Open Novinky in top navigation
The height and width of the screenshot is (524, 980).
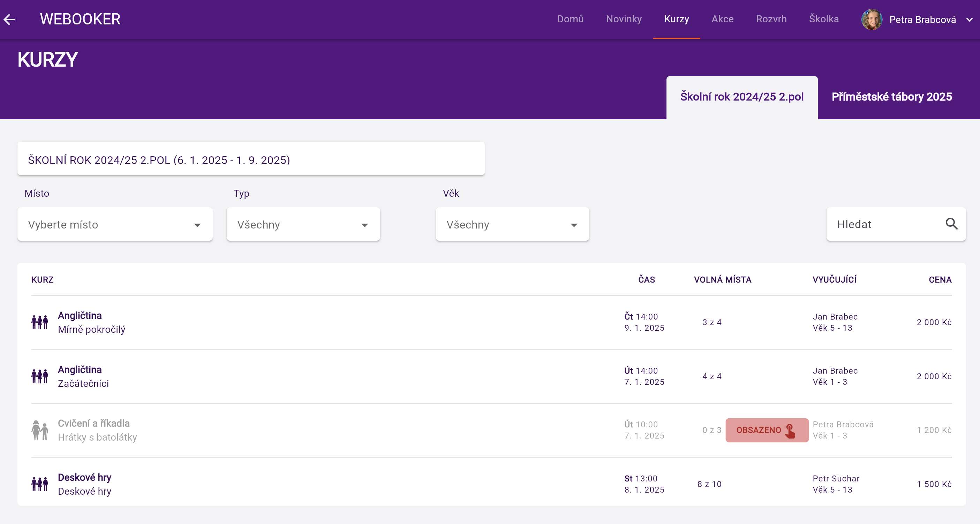[624, 19]
